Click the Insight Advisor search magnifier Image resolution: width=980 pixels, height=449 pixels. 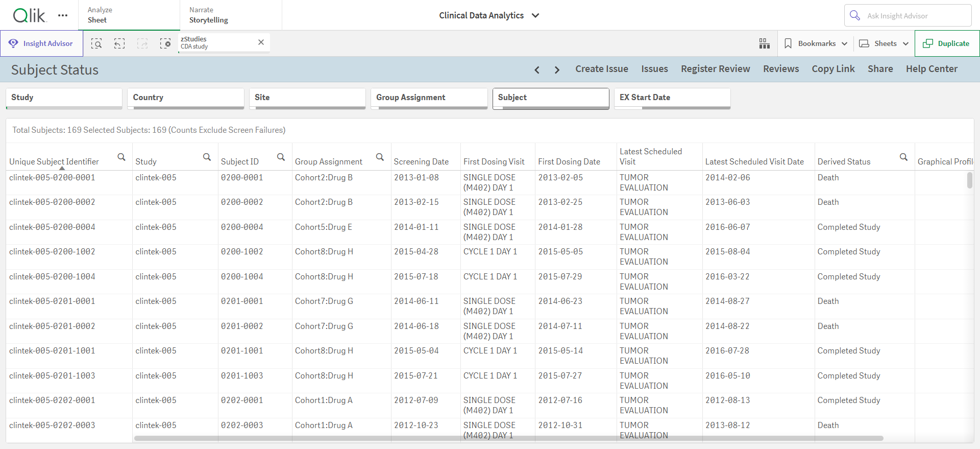pos(855,15)
